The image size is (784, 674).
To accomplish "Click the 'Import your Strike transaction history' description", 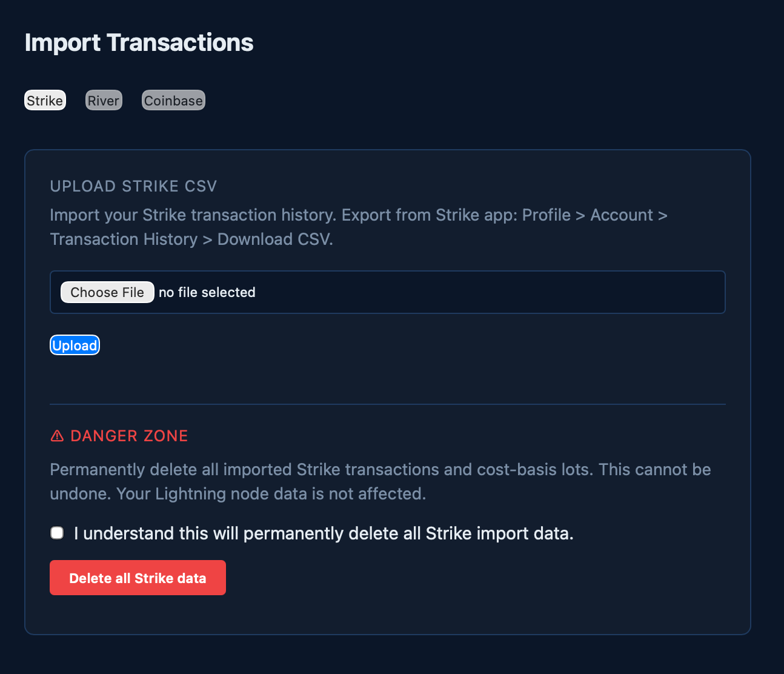I will pos(359,227).
